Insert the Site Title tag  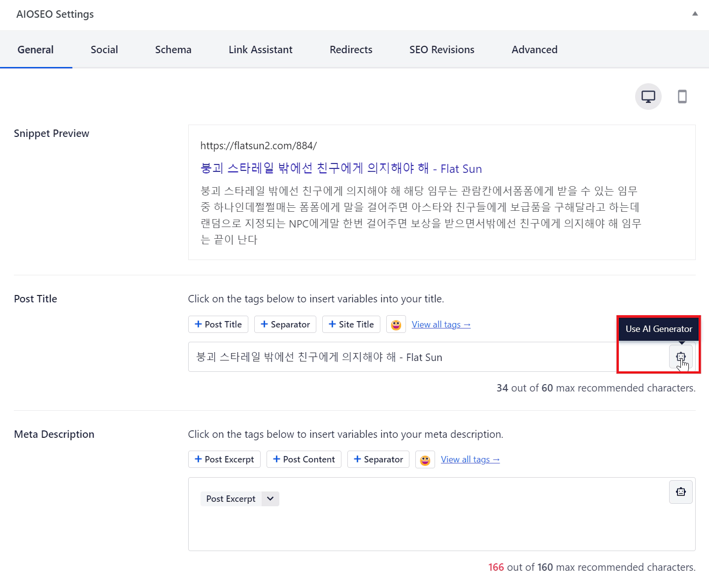351,325
